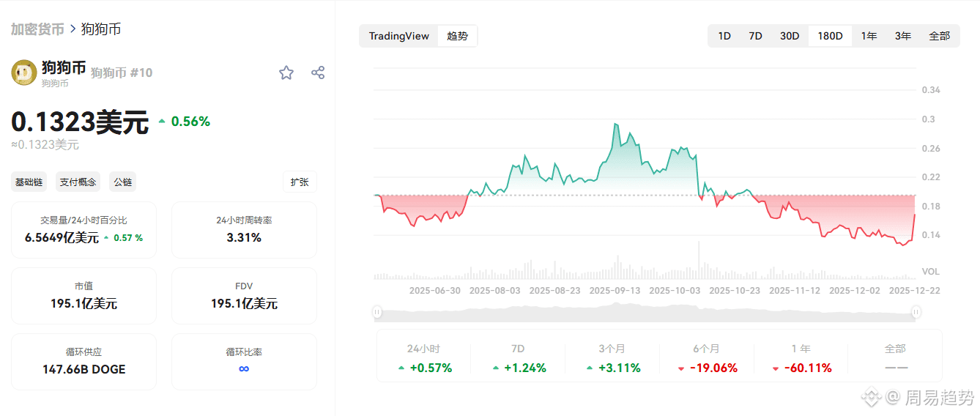
Task: Click right handle of chart range slider
Action: coord(916,313)
